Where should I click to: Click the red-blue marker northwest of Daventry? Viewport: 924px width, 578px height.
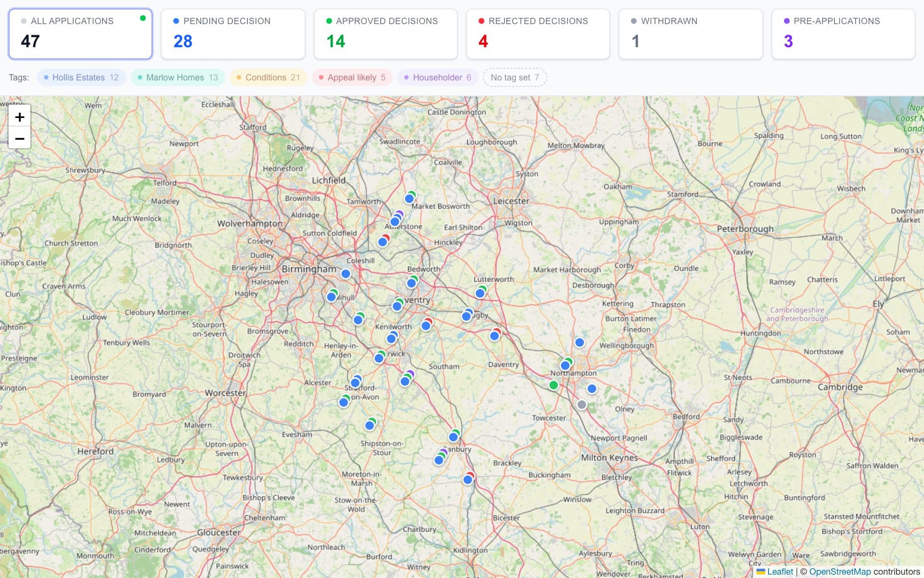(494, 336)
